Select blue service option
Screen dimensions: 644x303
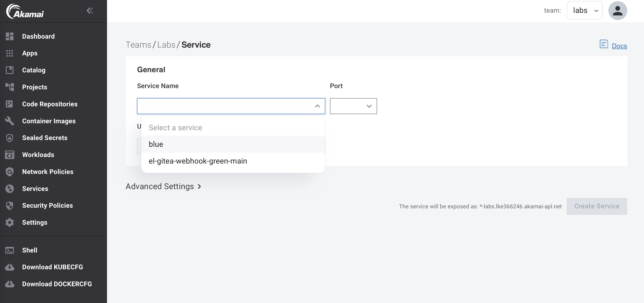[x=233, y=144]
